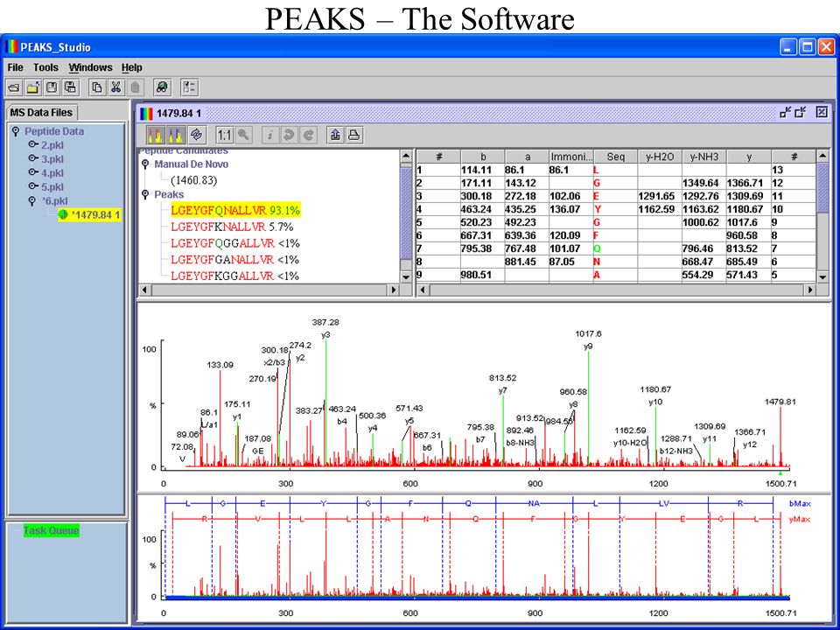Click the magnifier zoom icon
The image size is (840, 630).
[x=242, y=135]
